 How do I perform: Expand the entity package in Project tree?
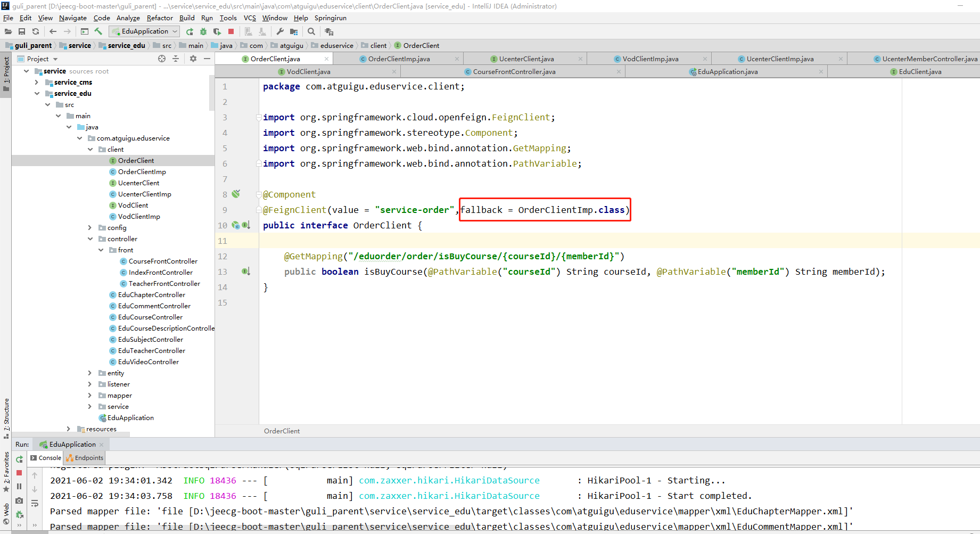(x=89, y=373)
